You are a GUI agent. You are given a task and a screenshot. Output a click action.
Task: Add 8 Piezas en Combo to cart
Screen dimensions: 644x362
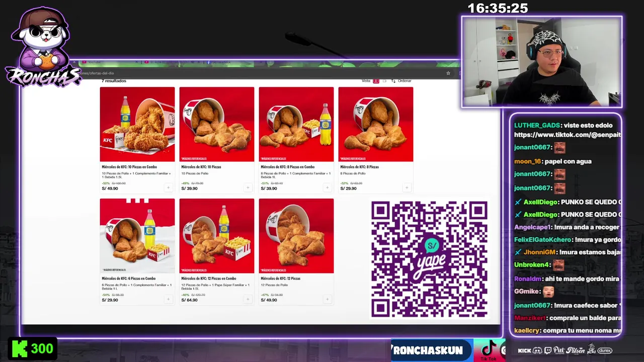(x=327, y=188)
